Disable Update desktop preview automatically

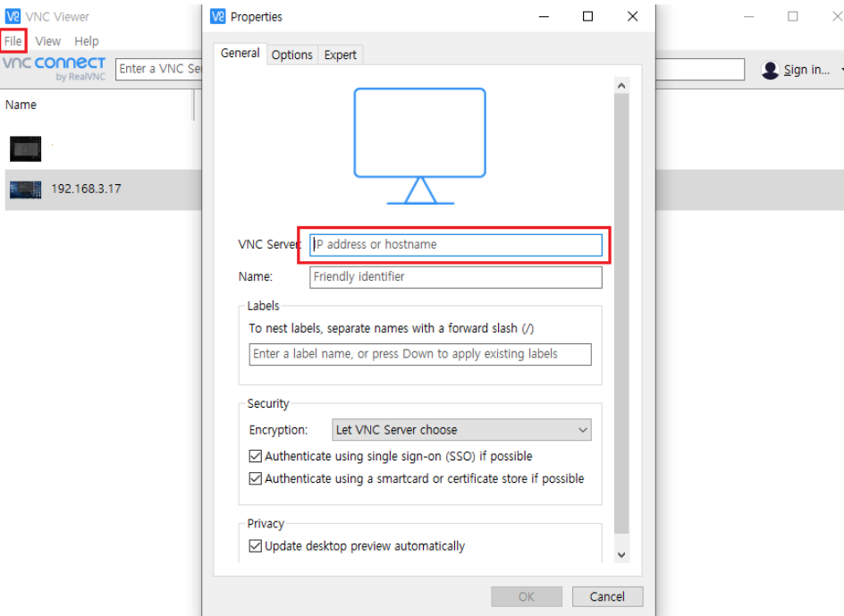pos(255,546)
